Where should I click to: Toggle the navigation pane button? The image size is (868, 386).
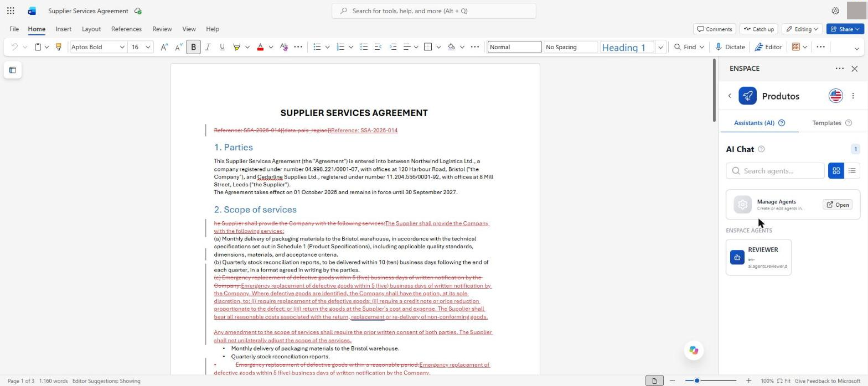(x=13, y=70)
